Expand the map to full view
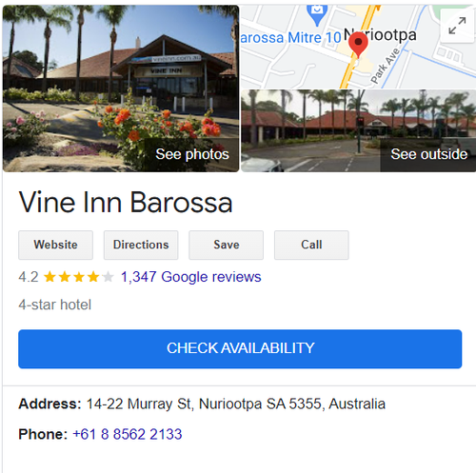 [x=457, y=26]
